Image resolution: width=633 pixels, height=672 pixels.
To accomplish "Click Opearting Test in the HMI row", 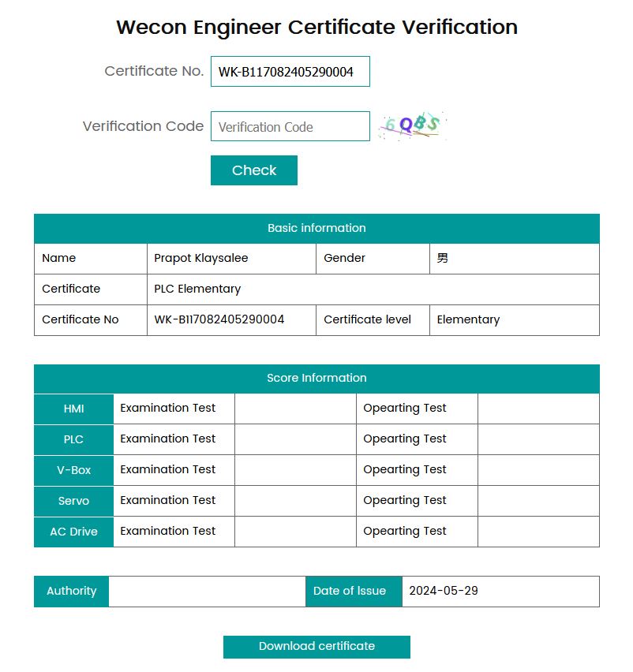I will [x=405, y=408].
